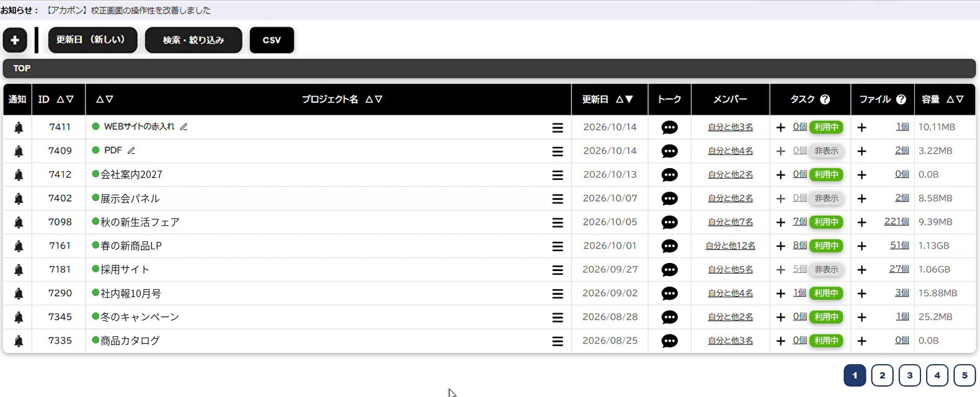This screenshot has height=397, width=980.
Task: Toggle 利用中 status for 会社案内2027
Action: tap(826, 174)
